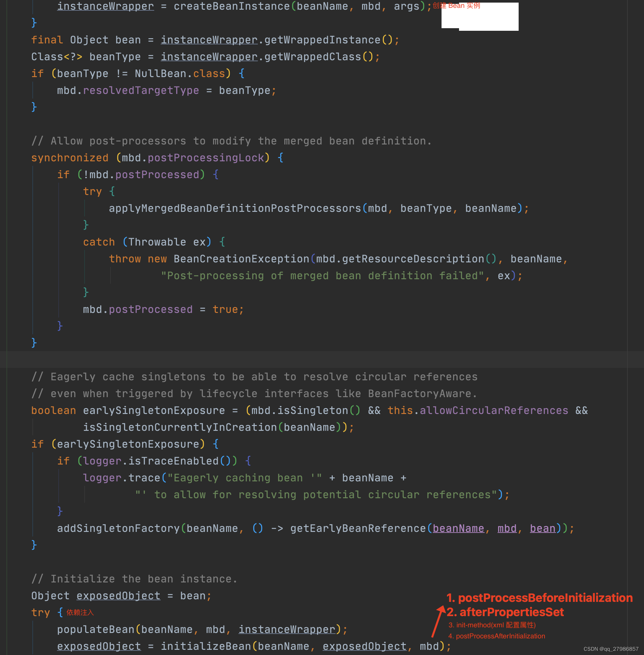Click the getResourceDescription method call

coord(413,259)
